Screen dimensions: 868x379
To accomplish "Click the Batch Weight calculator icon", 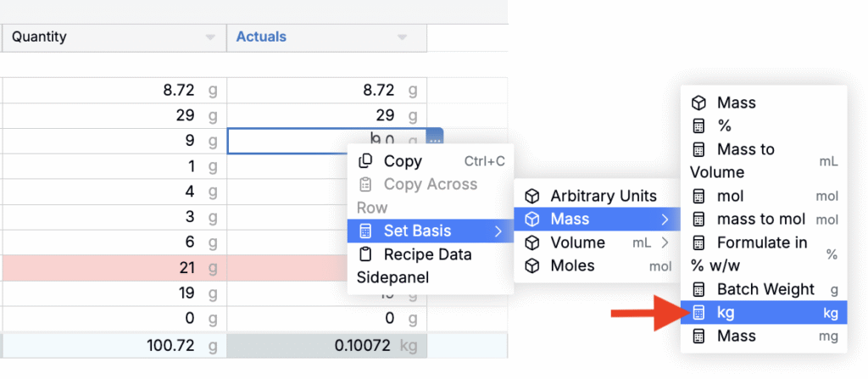I will (x=699, y=289).
